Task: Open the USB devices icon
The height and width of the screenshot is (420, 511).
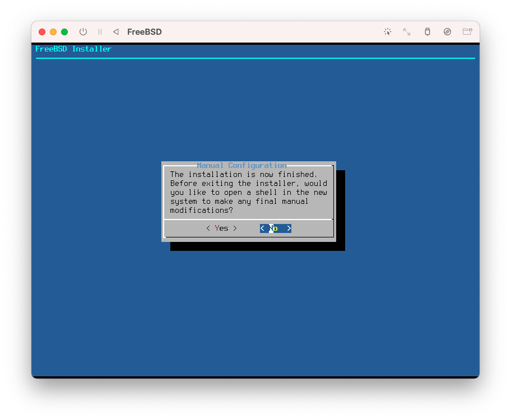Action: 428,31
